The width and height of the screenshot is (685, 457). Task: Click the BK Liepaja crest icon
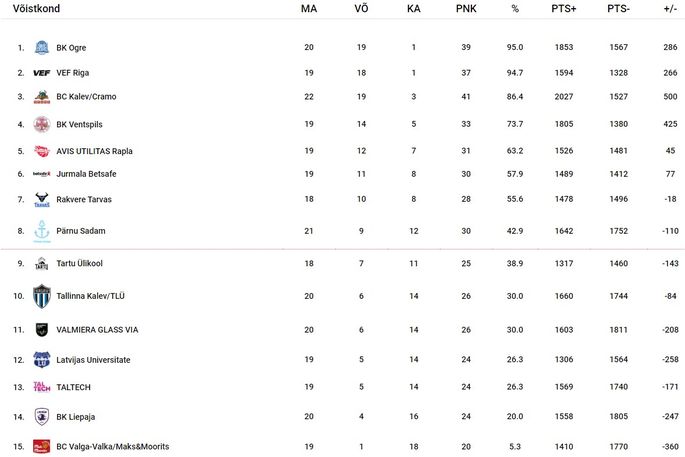coord(42,417)
